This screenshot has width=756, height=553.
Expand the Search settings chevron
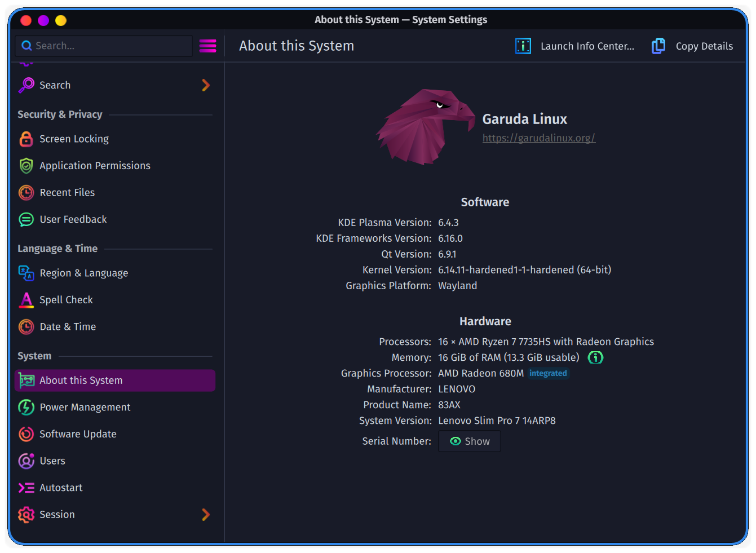pos(206,85)
